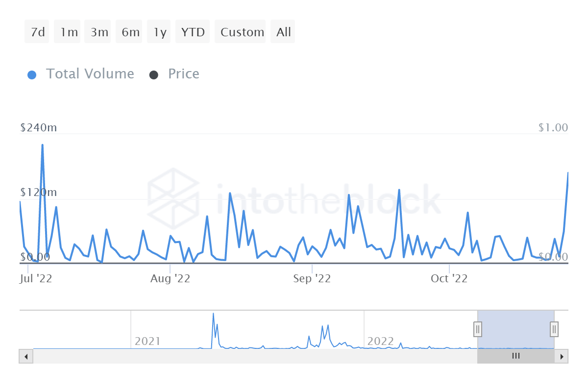Viewport: 588px width, 392px height.
Task: Select the YTD range button
Action: pyautogui.click(x=193, y=32)
